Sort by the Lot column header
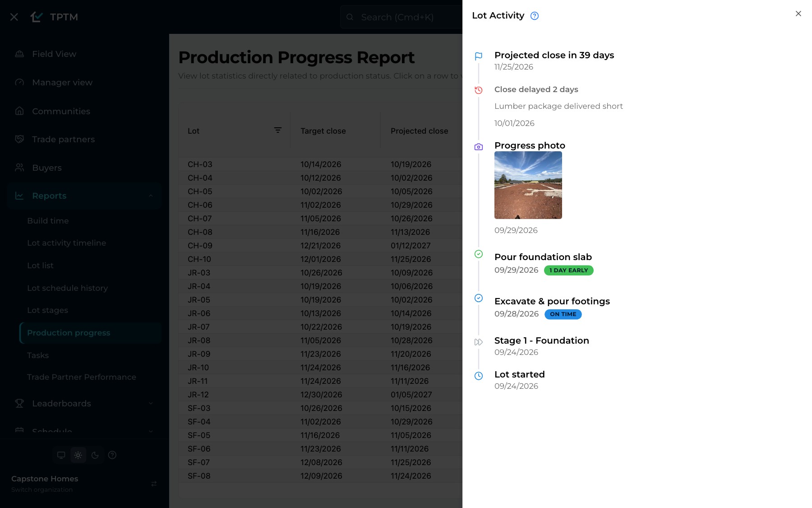 click(194, 131)
